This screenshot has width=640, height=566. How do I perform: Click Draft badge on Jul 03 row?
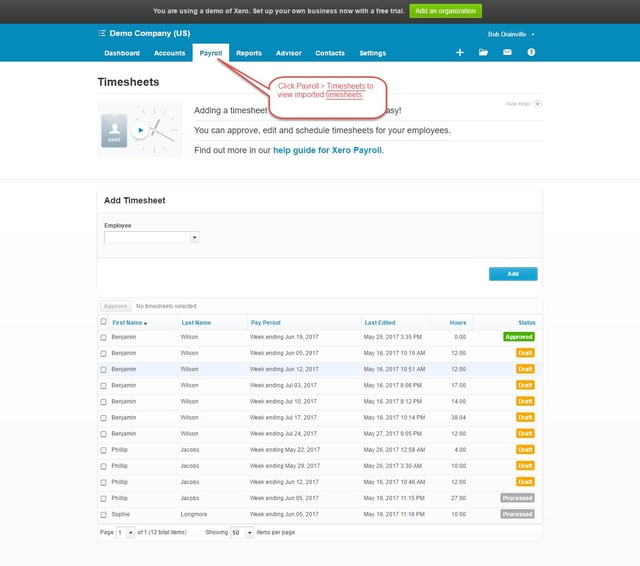[525, 385]
